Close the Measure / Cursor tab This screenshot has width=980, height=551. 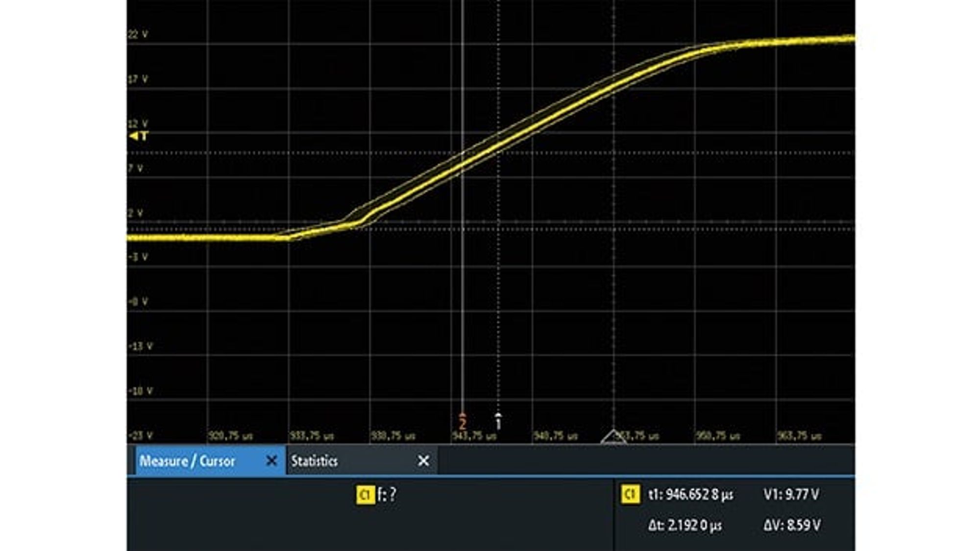271,460
